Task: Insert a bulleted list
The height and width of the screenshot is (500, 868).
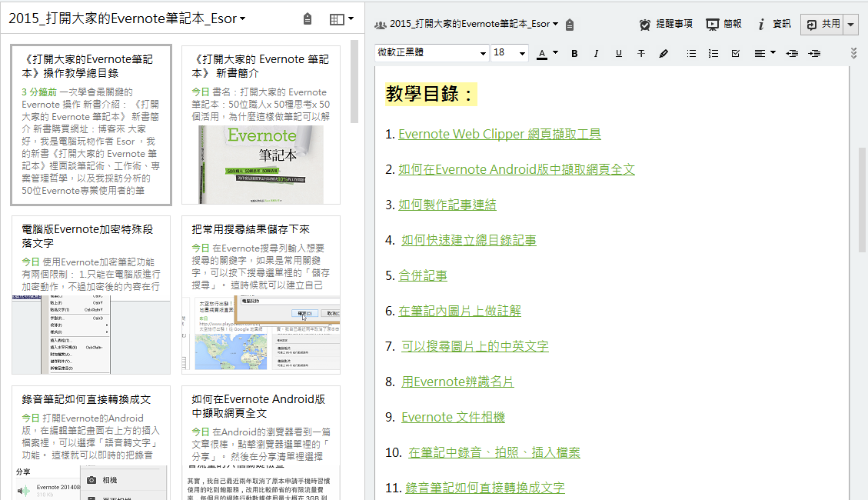Action: click(x=691, y=53)
